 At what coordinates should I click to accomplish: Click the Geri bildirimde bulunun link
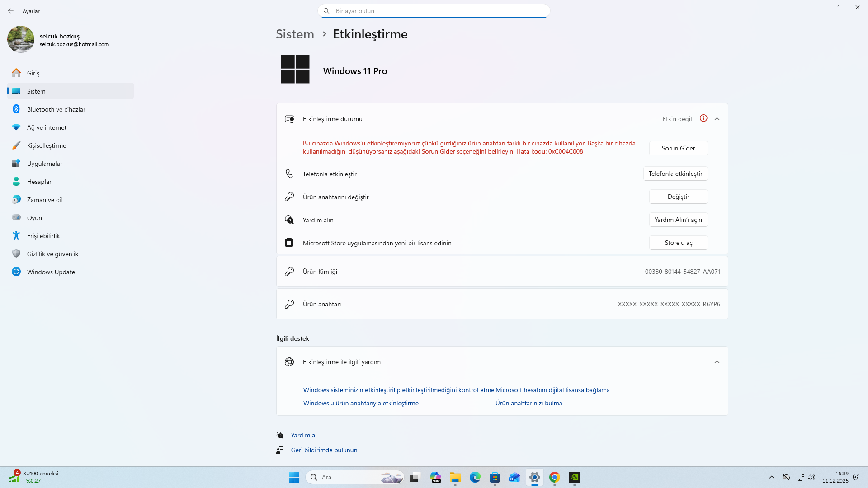324,450
